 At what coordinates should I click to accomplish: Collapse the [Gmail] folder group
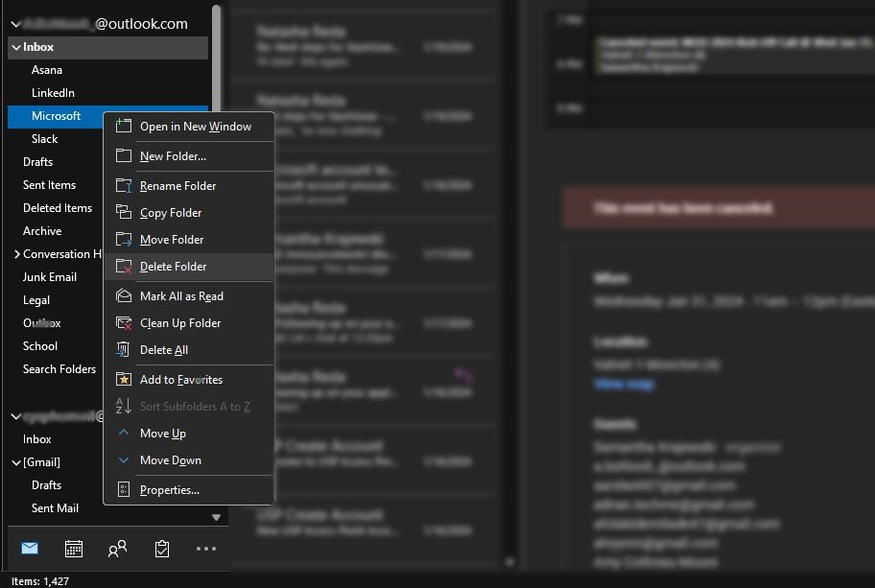click(16, 462)
